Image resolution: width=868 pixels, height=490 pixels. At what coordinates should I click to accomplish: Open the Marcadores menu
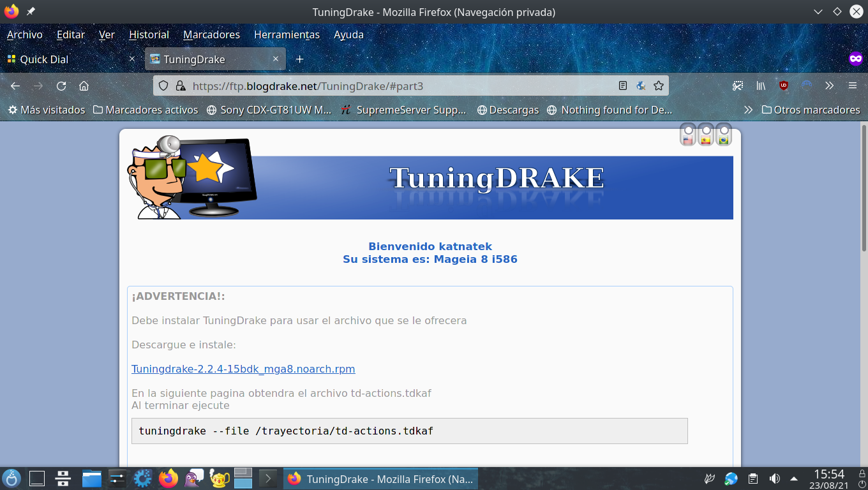[211, 34]
